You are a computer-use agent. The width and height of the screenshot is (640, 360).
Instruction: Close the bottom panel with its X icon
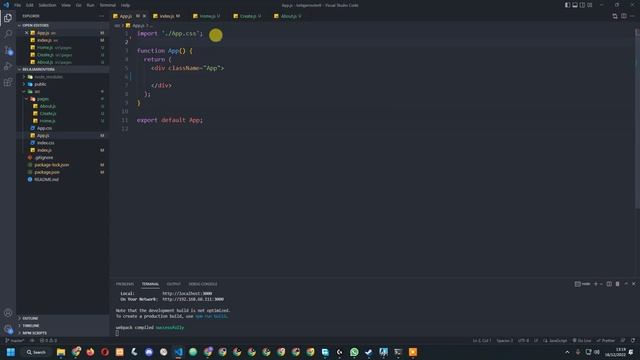pos(633,284)
